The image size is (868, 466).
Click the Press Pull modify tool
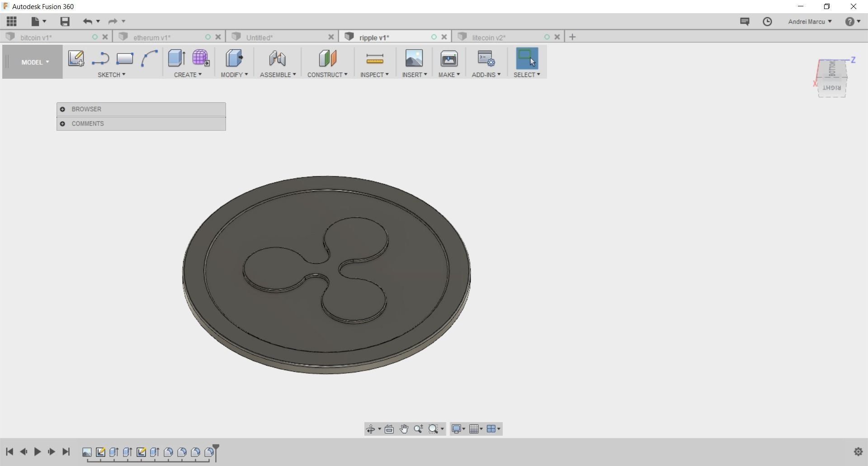[x=234, y=58]
